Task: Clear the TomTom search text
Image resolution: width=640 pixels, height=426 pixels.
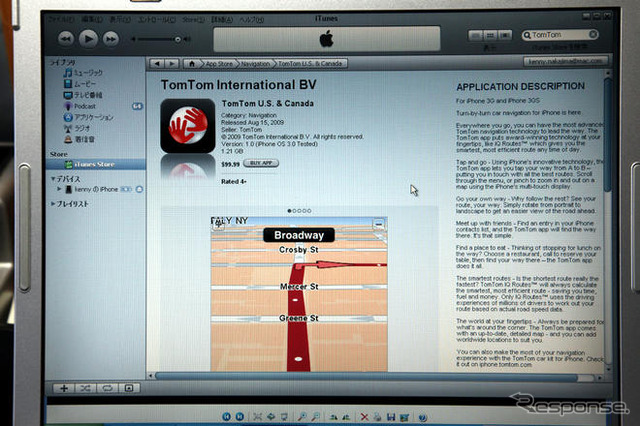Action: (x=593, y=34)
